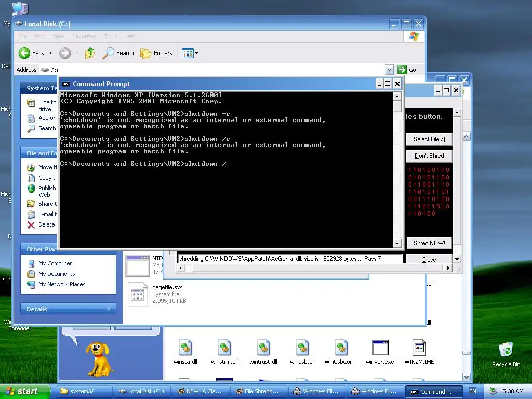Open the Favorites menu
532x399 pixels.
[x=84, y=36]
